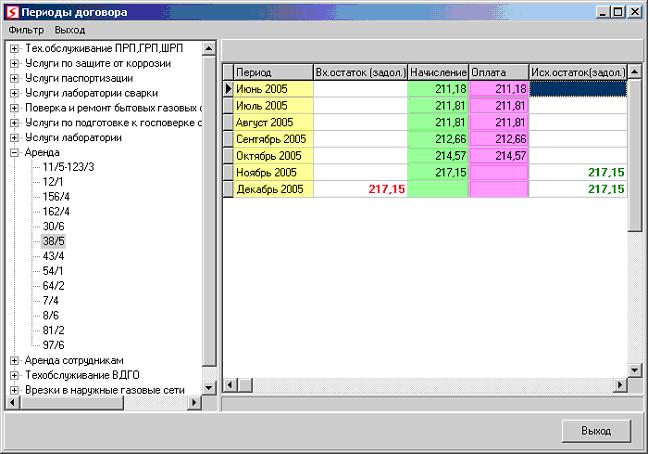Click the green Начисление cell for Декабрь 2005

pyautogui.click(x=438, y=189)
